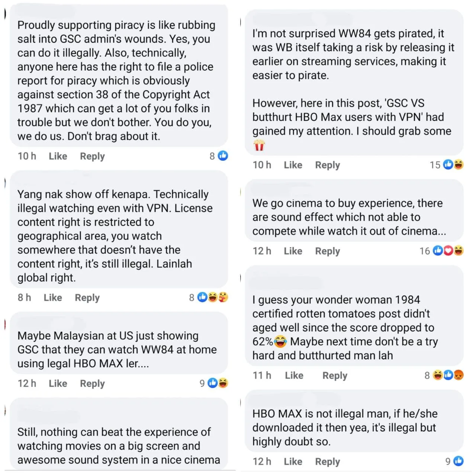Click the 'Still, nothing can beat' comment text
The height and width of the screenshot is (476, 476).
(x=118, y=446)
